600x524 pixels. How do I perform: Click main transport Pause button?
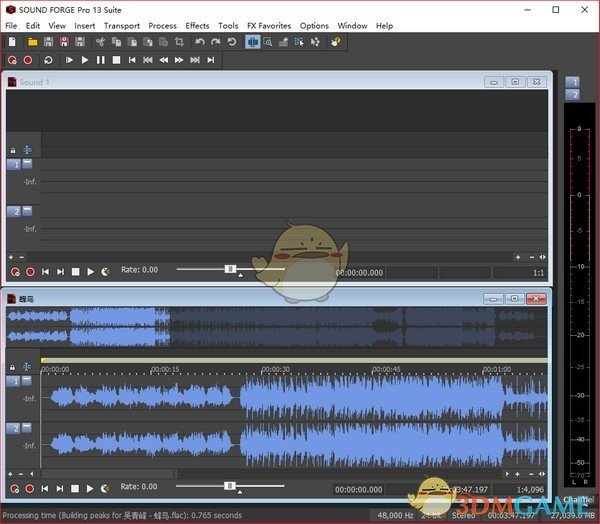(x=100, y=60)
